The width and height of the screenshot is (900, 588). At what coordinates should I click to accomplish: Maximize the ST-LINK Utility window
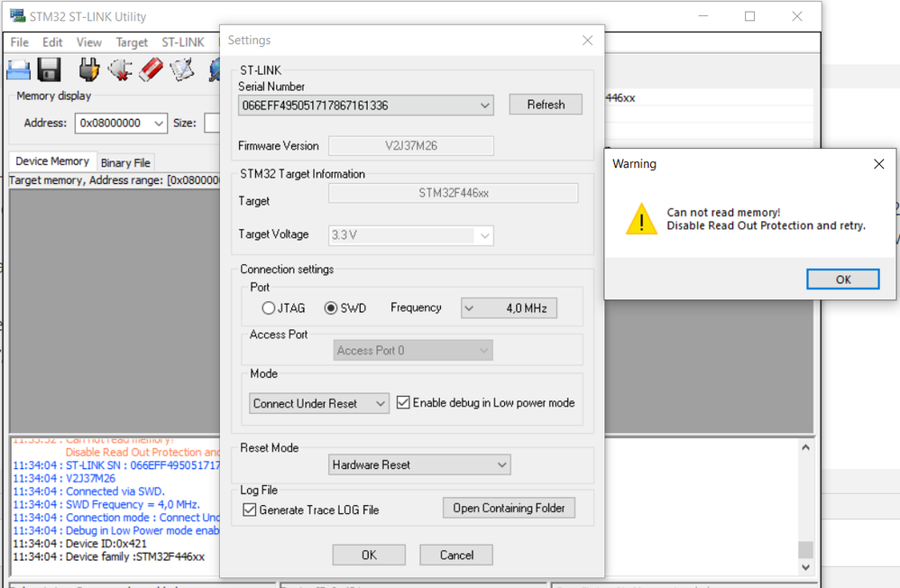[x=749, y=16]
